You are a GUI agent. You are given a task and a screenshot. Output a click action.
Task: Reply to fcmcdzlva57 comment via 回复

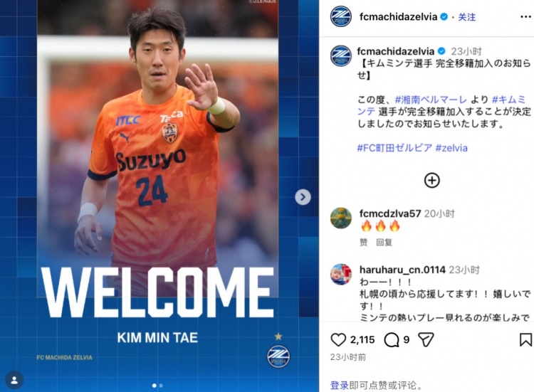384,243
